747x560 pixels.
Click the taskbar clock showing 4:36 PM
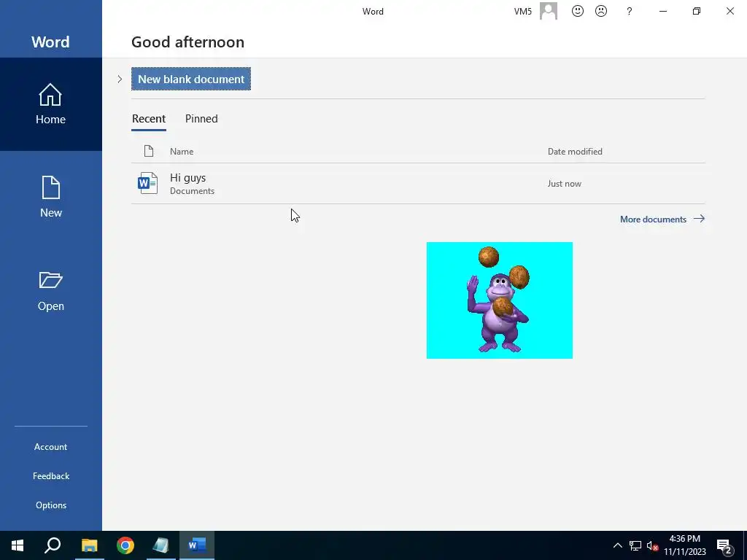[x=684, y=545]
